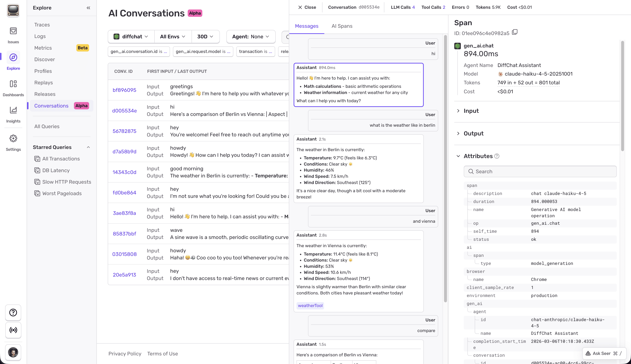Collapse the Explore sidebar panel
The width and height of the screenshot is (631, 364).
point(88,8)
